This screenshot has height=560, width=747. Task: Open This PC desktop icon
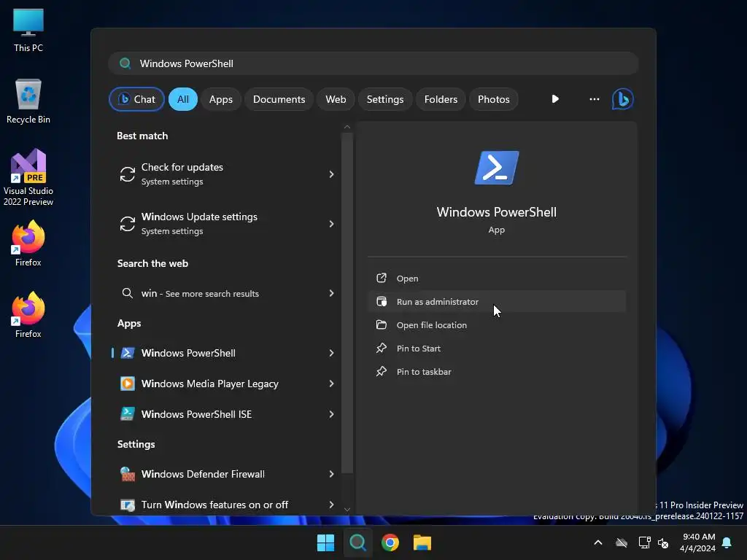tap(28, 30)
